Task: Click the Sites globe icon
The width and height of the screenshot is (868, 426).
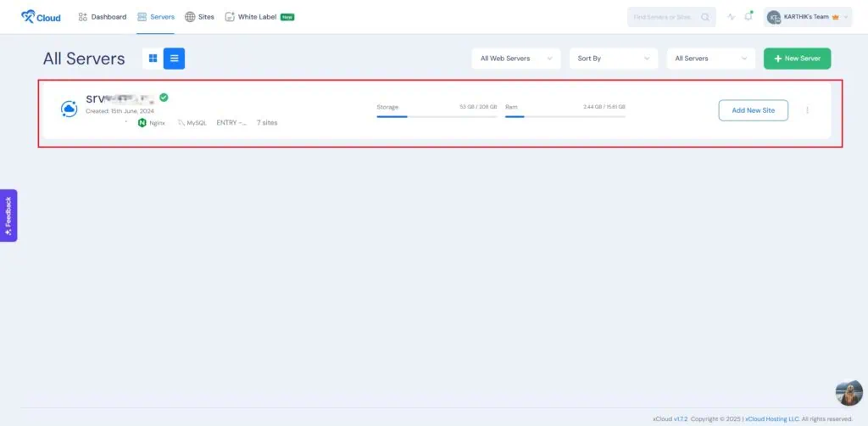Action: coord(190,17)
